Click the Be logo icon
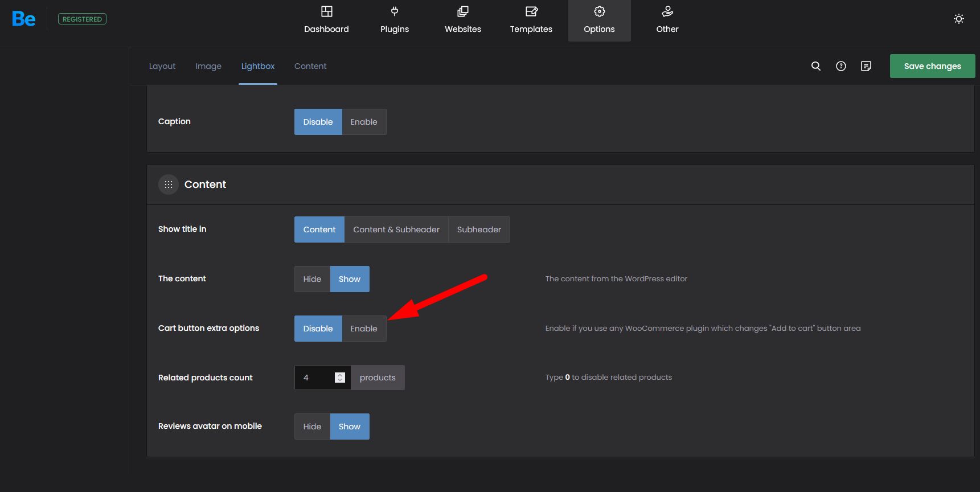 tap(24, 19)
